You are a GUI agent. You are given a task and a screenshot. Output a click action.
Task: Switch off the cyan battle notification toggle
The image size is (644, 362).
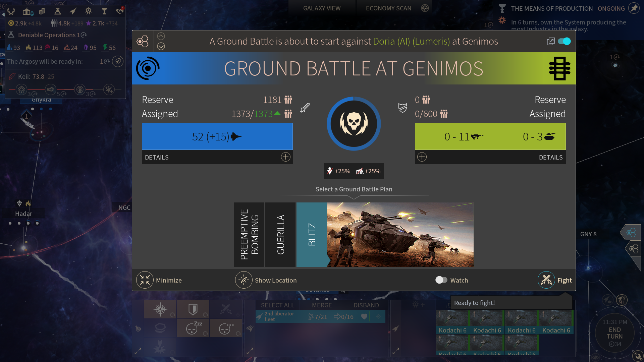564,41
